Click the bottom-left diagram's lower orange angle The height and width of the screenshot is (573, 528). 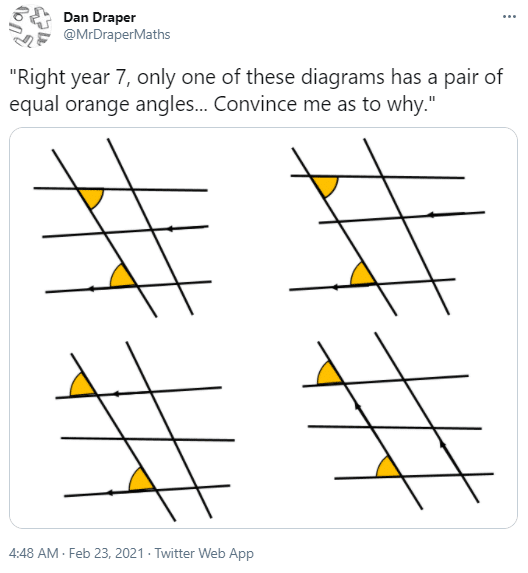point(141,480)
